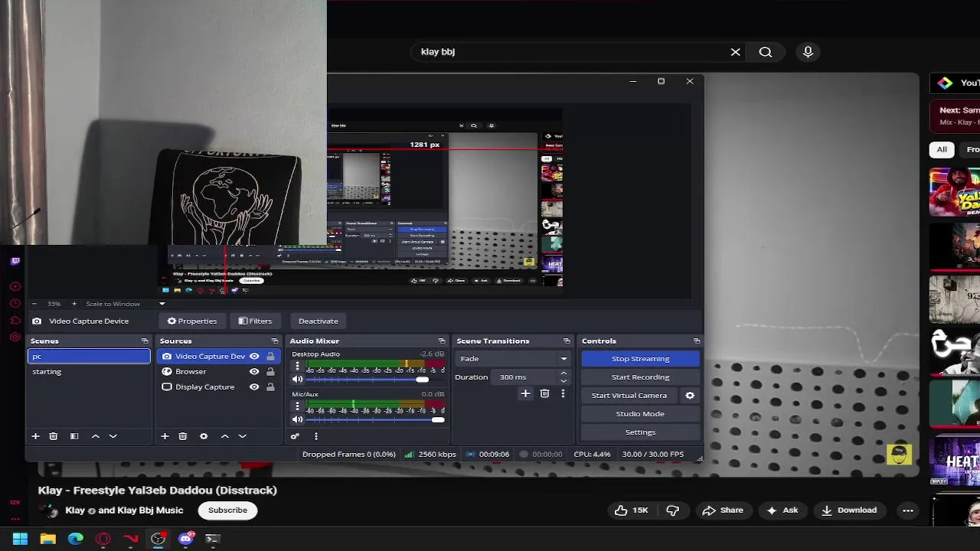
Task: Start YouTube search with magnifier icon
Action: 766,52
